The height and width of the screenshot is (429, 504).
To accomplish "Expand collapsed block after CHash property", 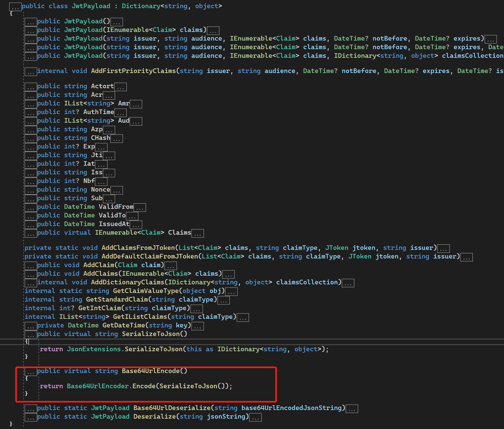I will 117,139.
